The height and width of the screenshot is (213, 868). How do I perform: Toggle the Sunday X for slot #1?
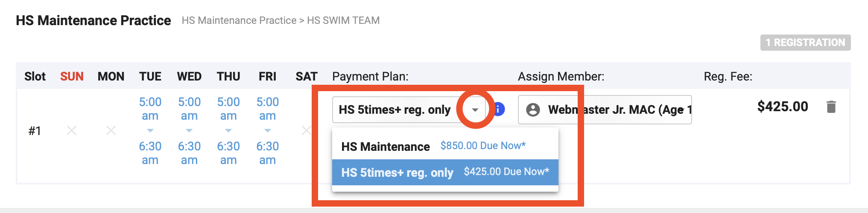[72, 130]
